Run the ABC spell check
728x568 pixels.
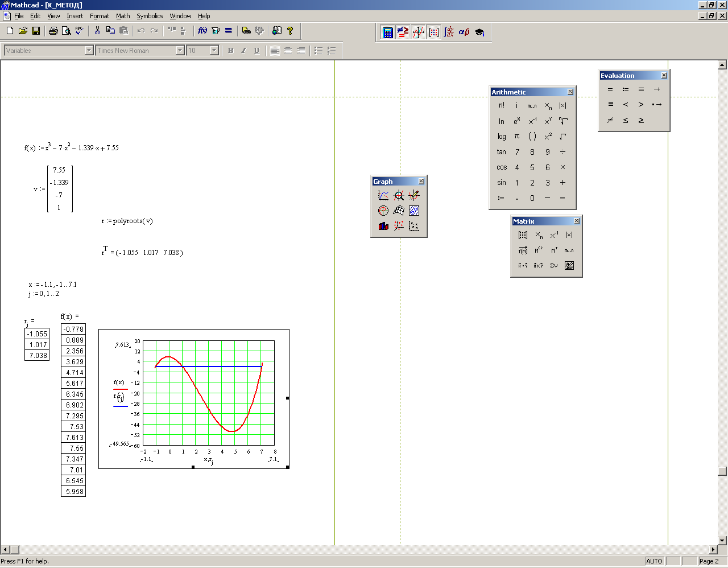(x=79, y=31)
